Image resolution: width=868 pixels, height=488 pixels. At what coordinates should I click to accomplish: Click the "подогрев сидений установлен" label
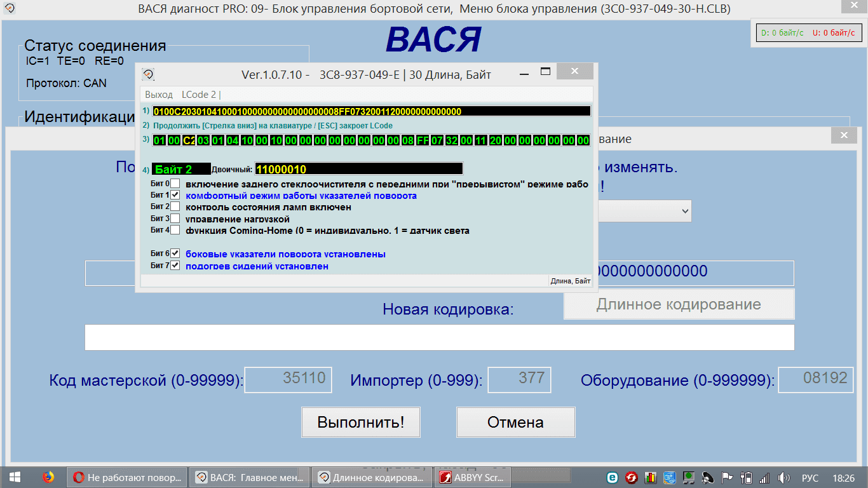[x=257, y=266]
